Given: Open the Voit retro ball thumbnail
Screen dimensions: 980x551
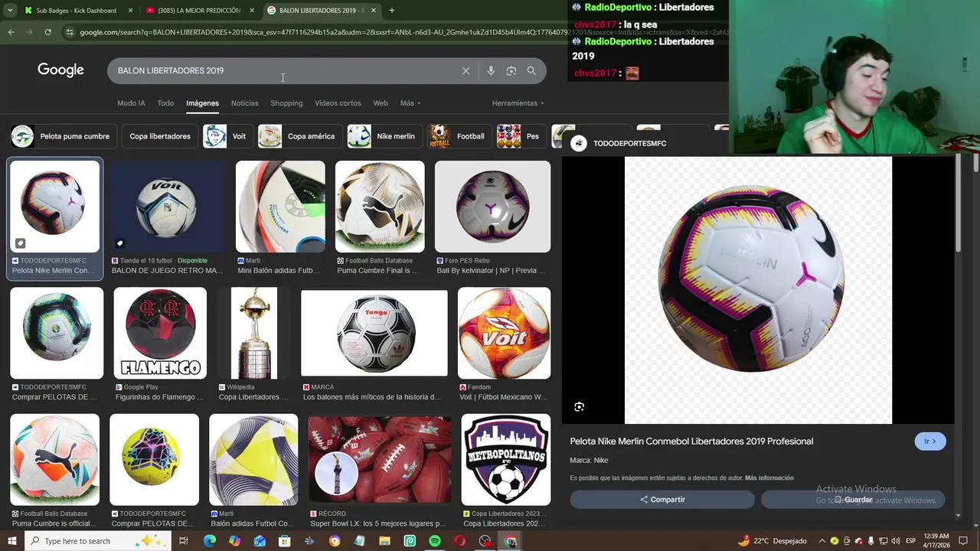Looking at the screenshot, I should [167, 207].
